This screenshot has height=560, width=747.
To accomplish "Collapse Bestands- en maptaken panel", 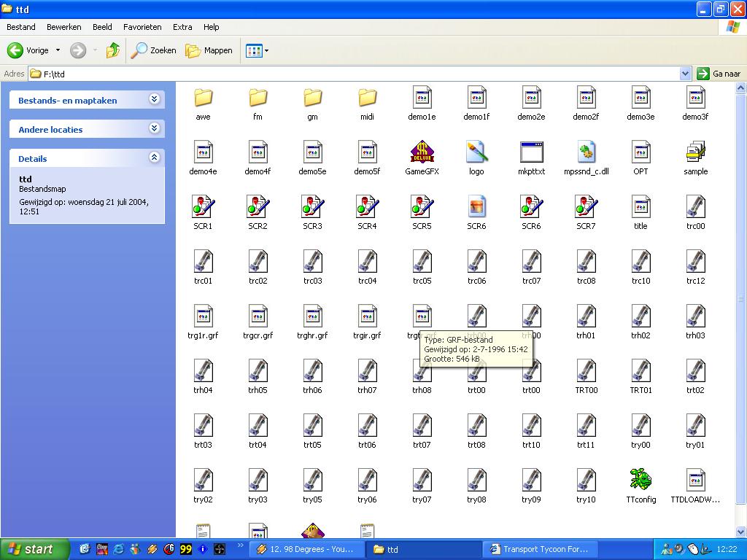I will coord(154,99).
